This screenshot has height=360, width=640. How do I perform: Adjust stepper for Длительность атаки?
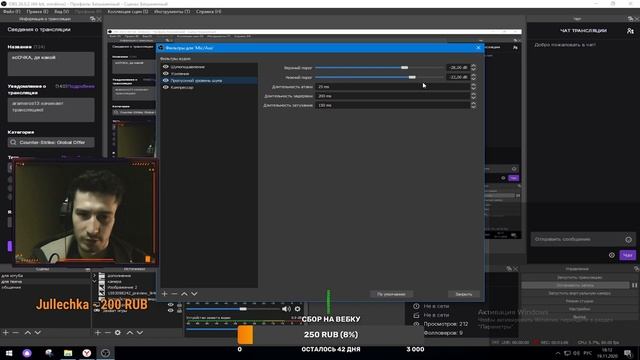(473, 87)
